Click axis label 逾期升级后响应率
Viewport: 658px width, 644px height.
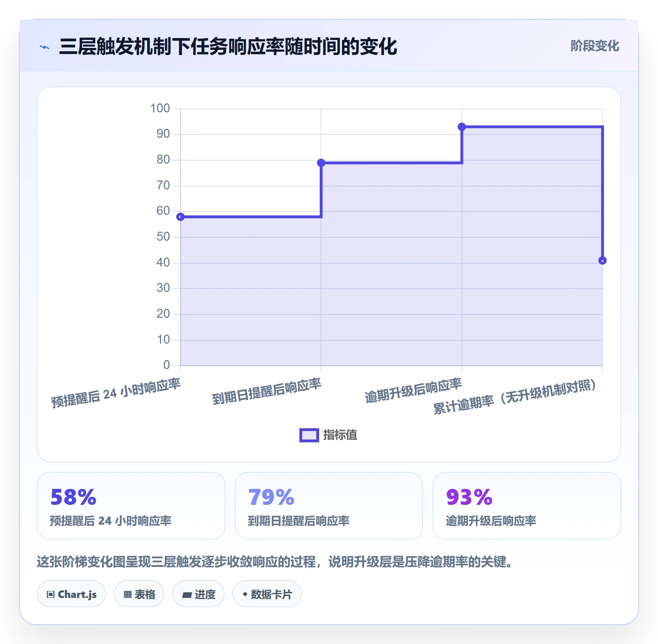tap(413, 391)
